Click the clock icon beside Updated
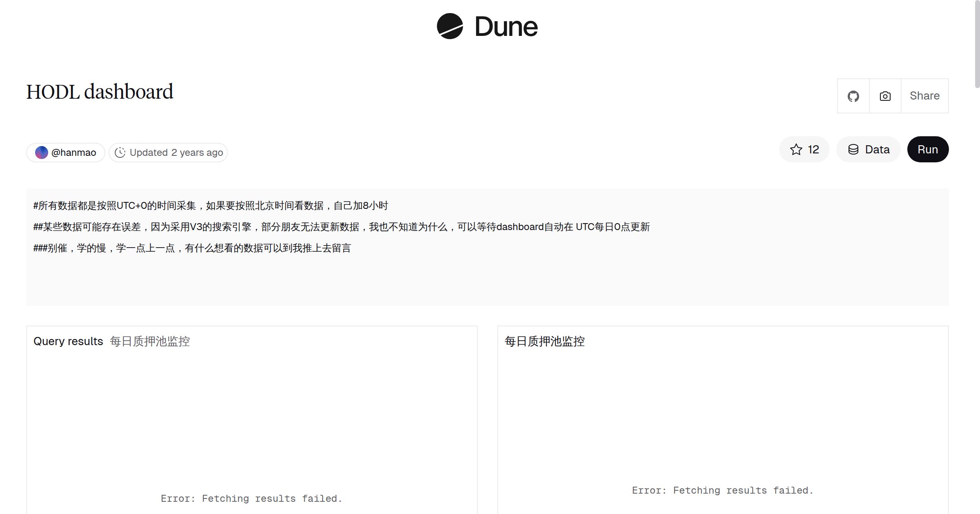 pos(120,153)
